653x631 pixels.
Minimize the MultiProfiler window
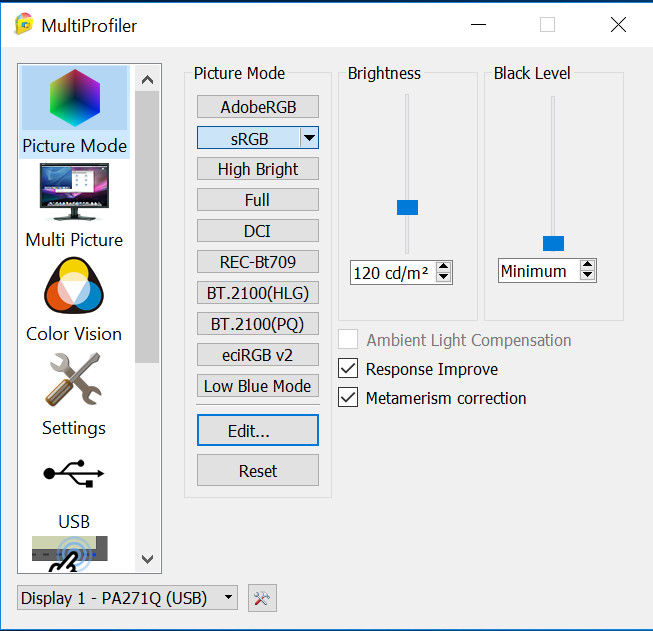point(478,25)
